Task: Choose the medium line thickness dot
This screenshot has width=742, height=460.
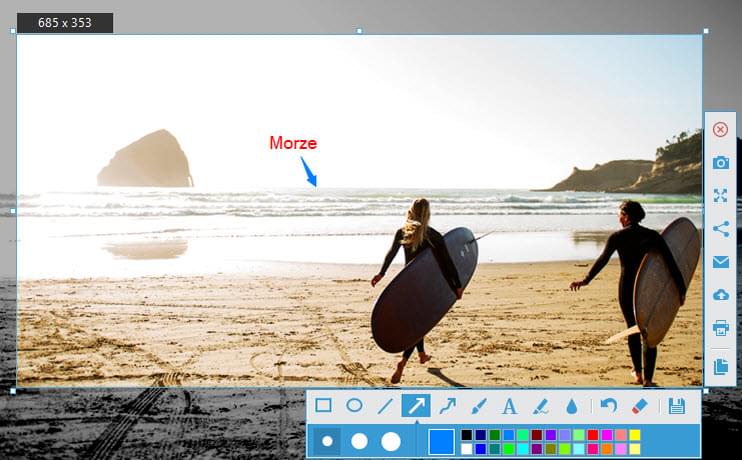Action: point(359,441)
